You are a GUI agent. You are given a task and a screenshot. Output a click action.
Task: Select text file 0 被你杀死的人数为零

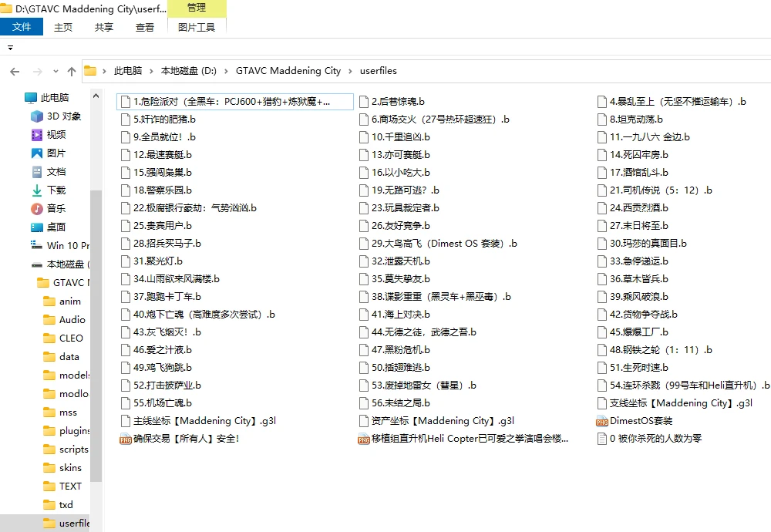649,439
